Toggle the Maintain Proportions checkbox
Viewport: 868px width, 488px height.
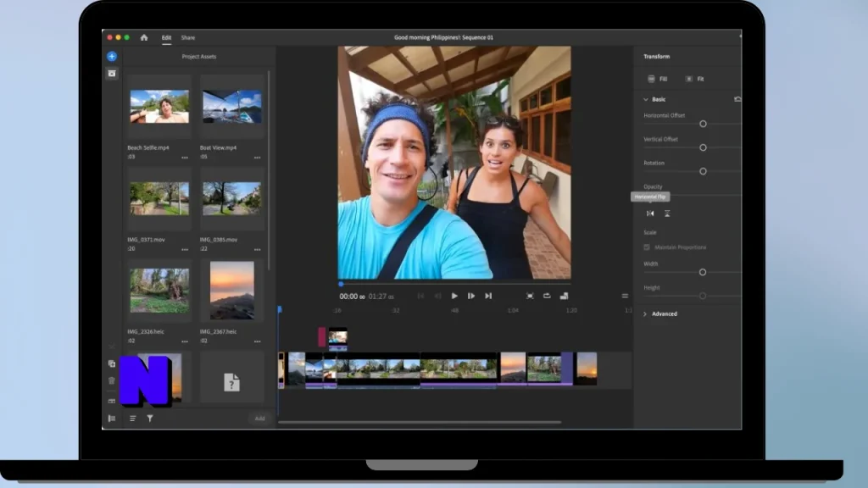647,247
